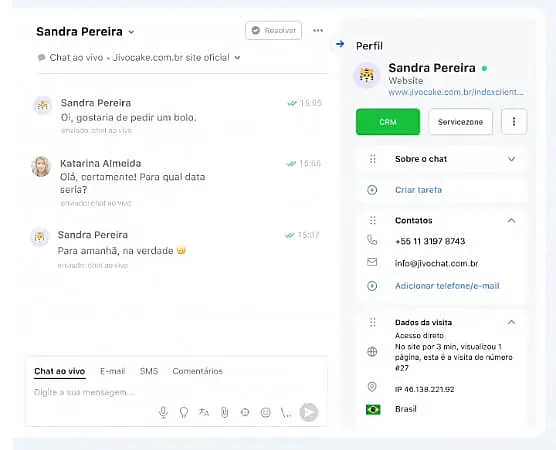Click the Brasil country label

tap(406, 409)
